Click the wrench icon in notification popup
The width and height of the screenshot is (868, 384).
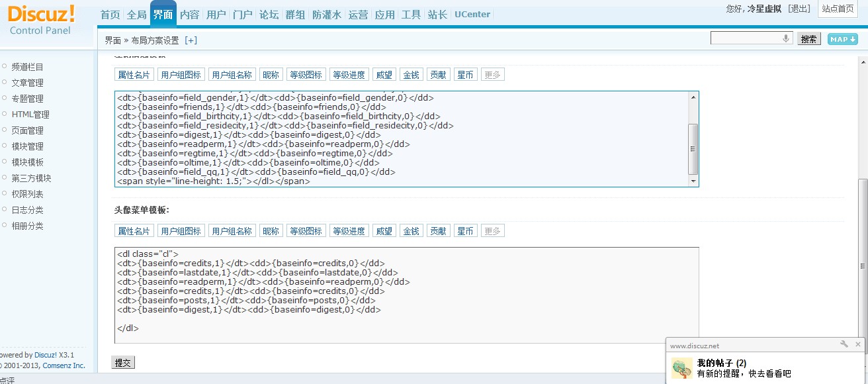(x=844, y=344)
